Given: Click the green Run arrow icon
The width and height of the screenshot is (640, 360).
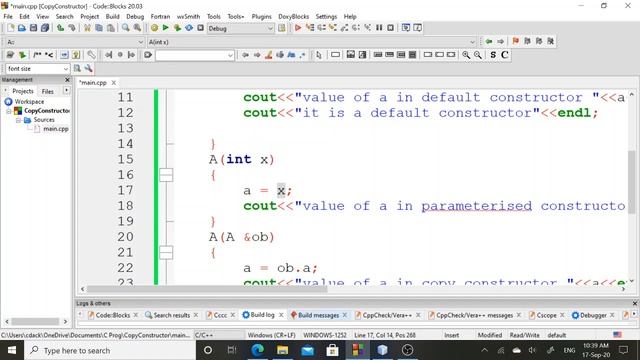Looking at the screenshot, I should [x=166, y=28].
